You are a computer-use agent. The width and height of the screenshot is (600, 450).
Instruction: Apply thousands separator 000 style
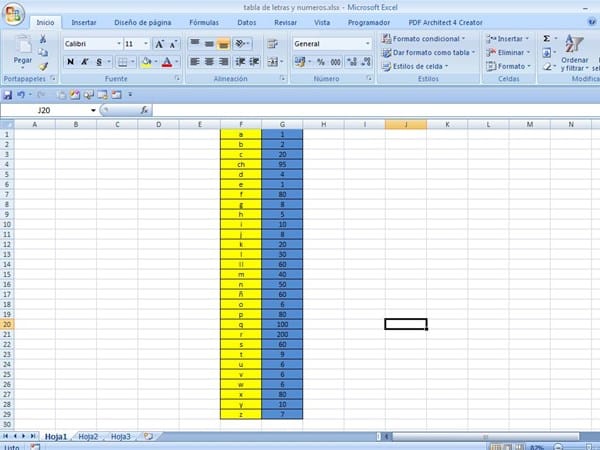pos(335,62)
